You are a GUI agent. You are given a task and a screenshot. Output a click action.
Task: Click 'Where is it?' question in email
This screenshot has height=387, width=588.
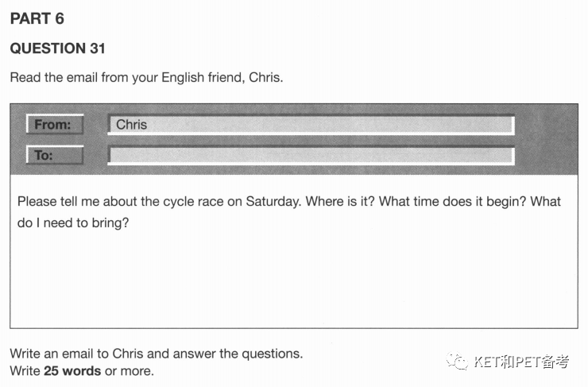(x=340, y=201)
